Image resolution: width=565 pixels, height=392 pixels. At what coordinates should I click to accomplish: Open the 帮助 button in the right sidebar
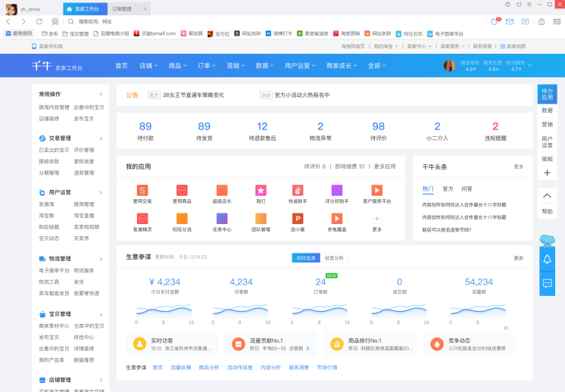coord(547,211)
